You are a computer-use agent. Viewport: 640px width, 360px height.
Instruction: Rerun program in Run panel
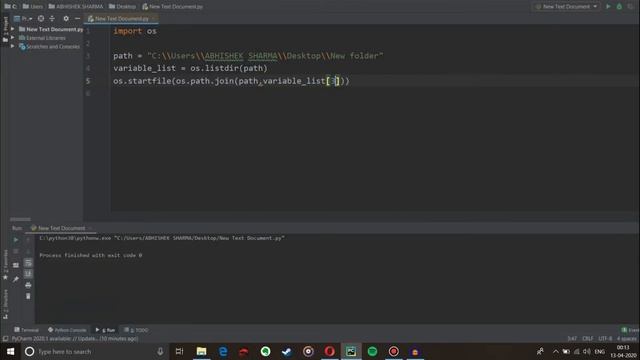tap(16, 240)
